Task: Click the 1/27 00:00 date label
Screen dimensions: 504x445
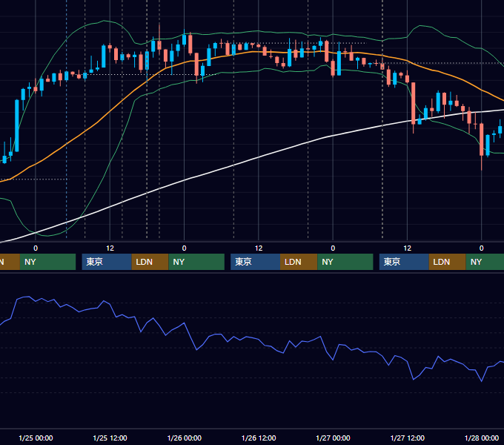Action: coord(333,438)
